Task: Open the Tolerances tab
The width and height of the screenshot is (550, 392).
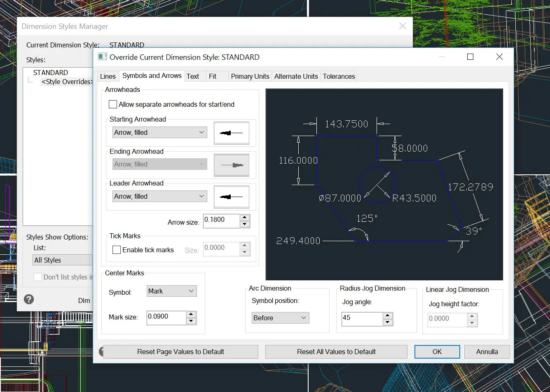Action: coord(339,76)
